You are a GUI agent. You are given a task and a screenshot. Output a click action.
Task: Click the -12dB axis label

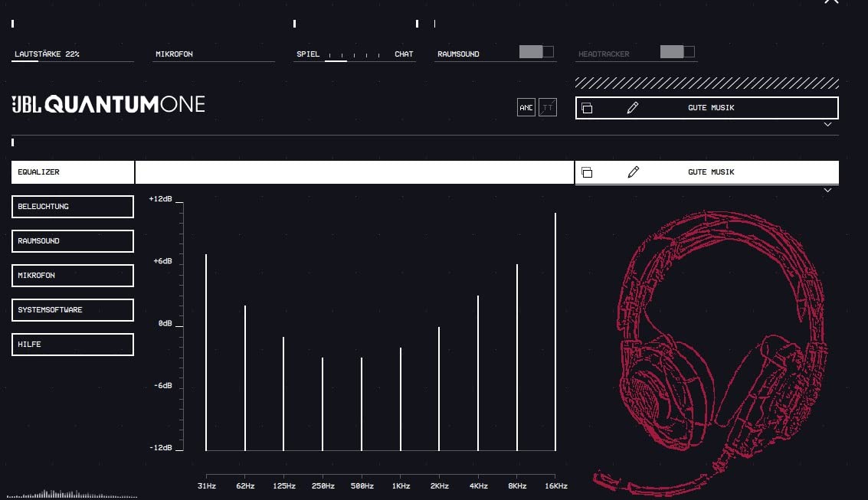(x=161, y=447)
